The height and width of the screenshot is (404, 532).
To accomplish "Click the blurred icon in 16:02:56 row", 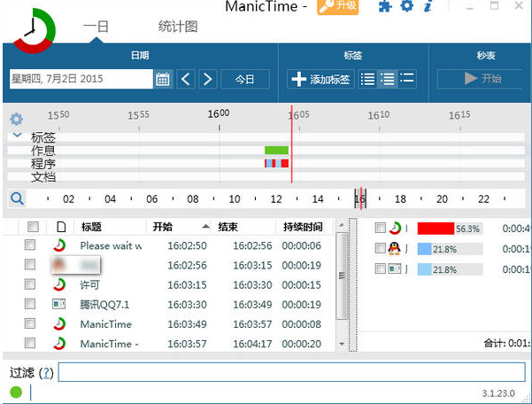I will [58, 265].
